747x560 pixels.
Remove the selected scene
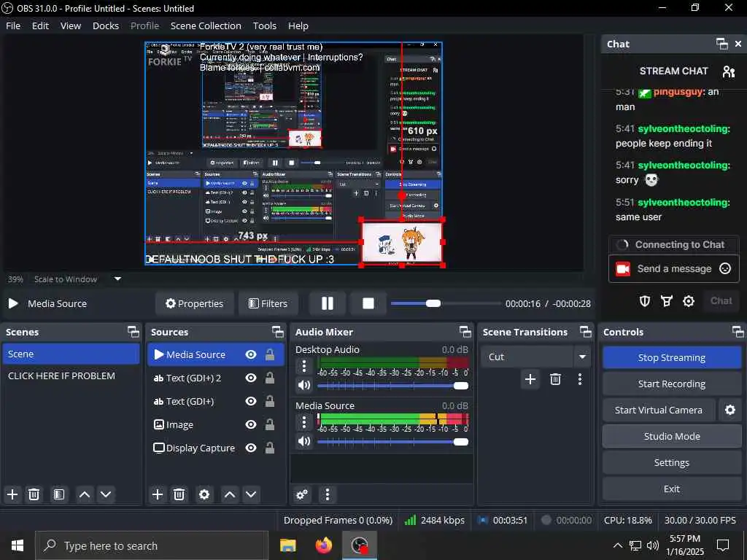(34, 494)
